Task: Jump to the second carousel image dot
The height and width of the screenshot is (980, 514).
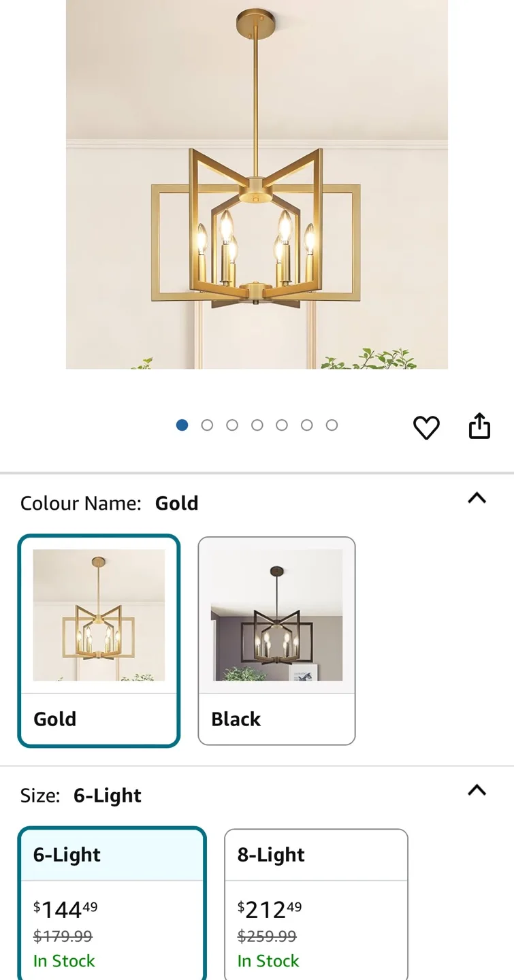Action: click(207, 424)
